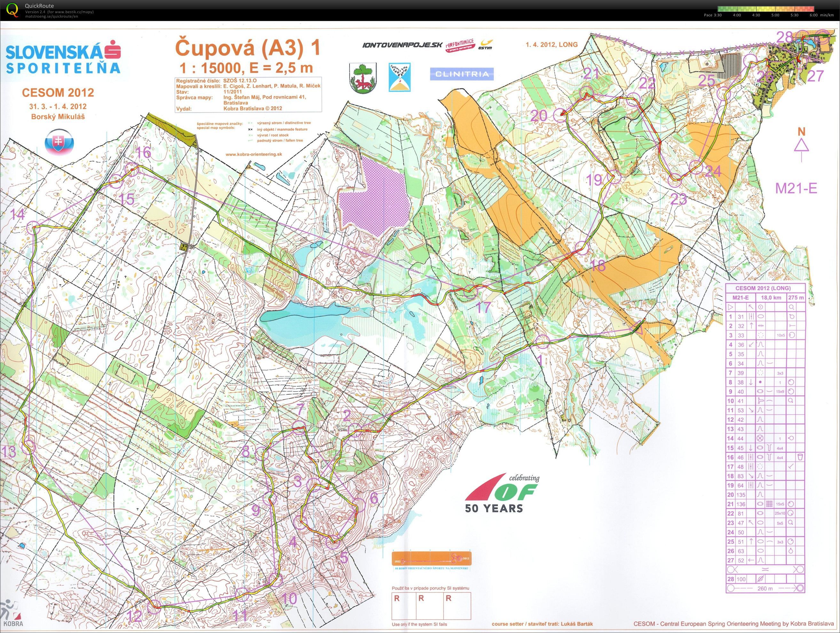
Task: Click the orange 1933–2012 anniversary banner
Action: tap(432, 559)
